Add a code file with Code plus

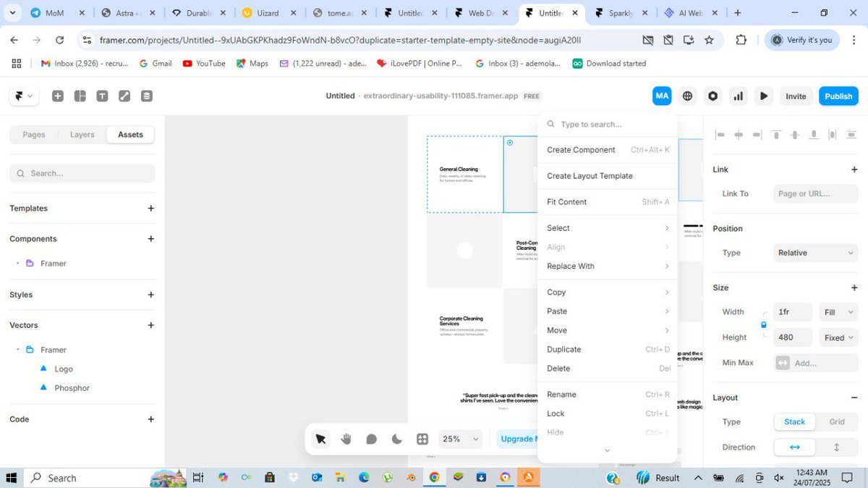[150, 419]
